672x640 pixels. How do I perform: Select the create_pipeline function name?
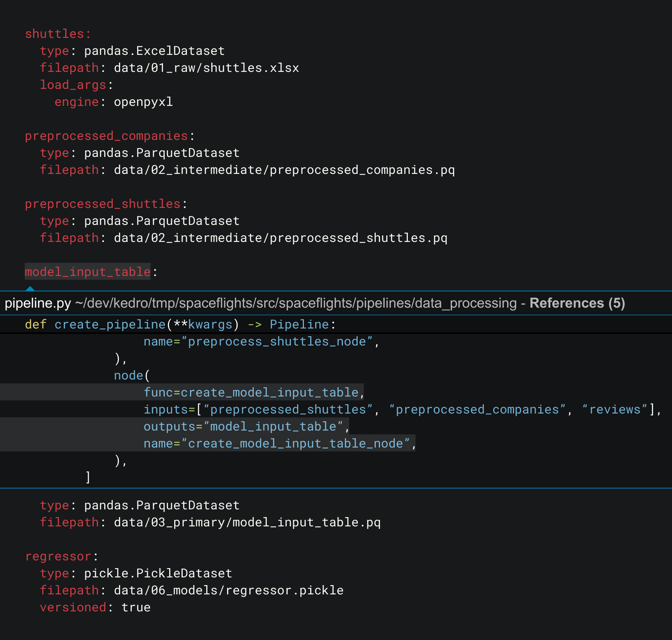point(111,324)
